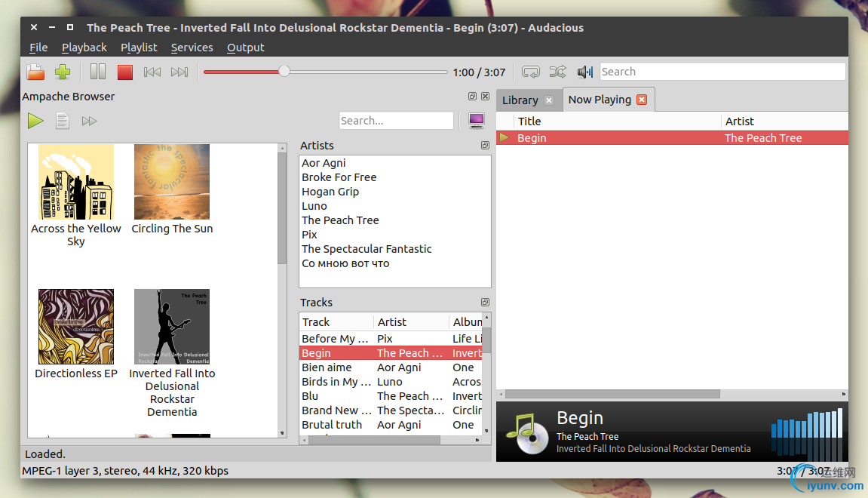Screen dimensions: 868x498
Task: Click the Ampache fast-forward double arrow icon
Action: (89, 121)
